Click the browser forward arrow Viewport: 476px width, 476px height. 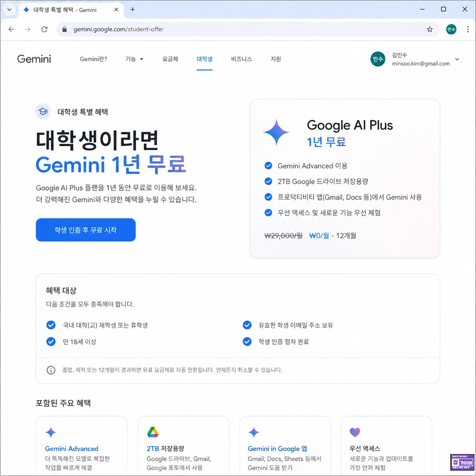pyautogui.click(x=28, y=29)
